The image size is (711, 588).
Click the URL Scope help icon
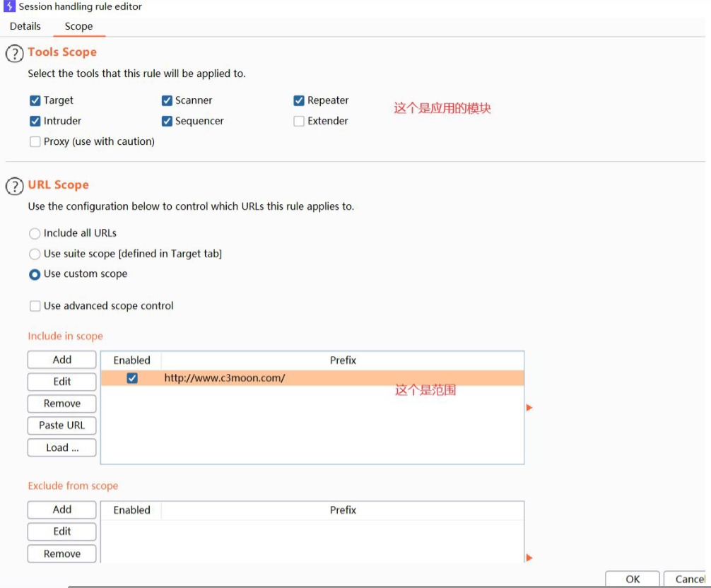tap(14, 186)
